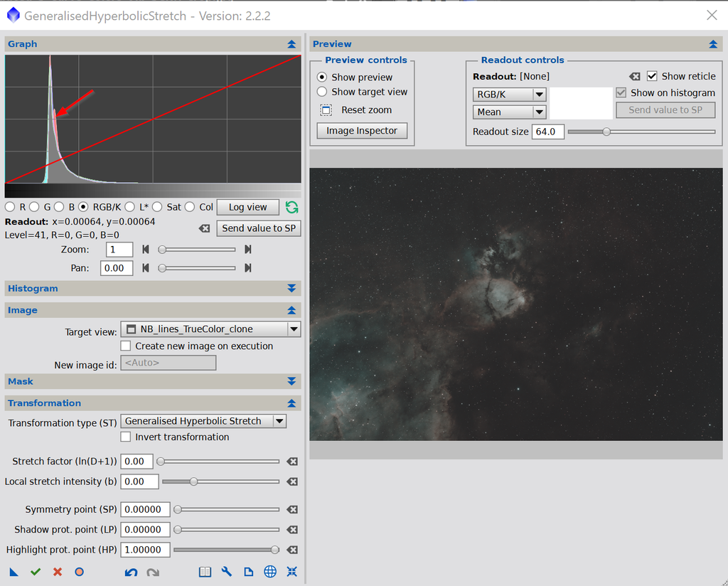The width and height of the screenshot is (728, 586).
Task: Jump Pan slider to start
Action: (146, 268)
